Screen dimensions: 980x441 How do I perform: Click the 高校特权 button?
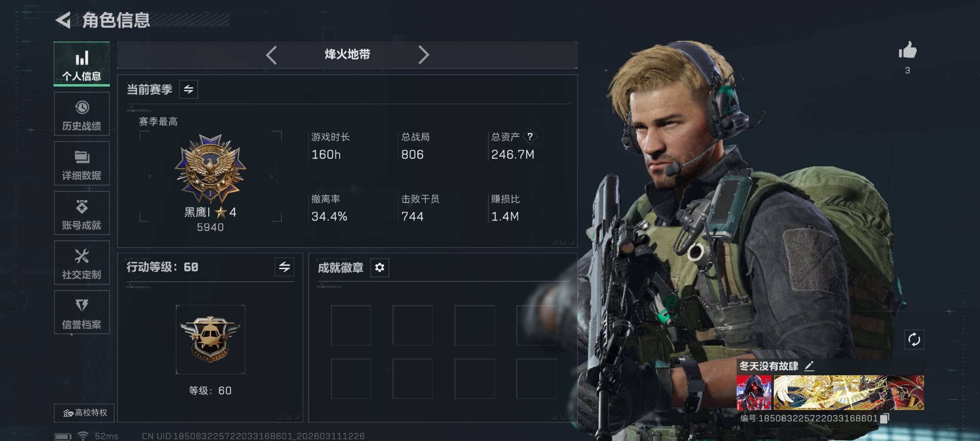[x=84, y=413]
